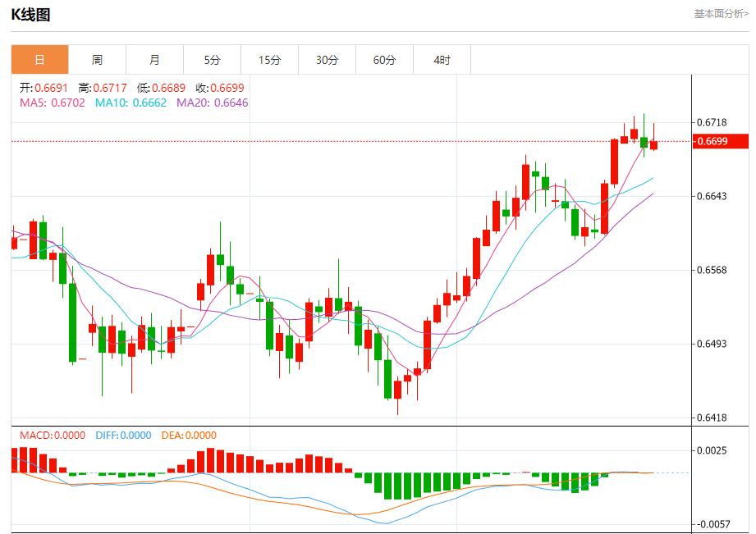Click the MA20 indicator label
Screen dimensions: 756x534
click(212, 103)
